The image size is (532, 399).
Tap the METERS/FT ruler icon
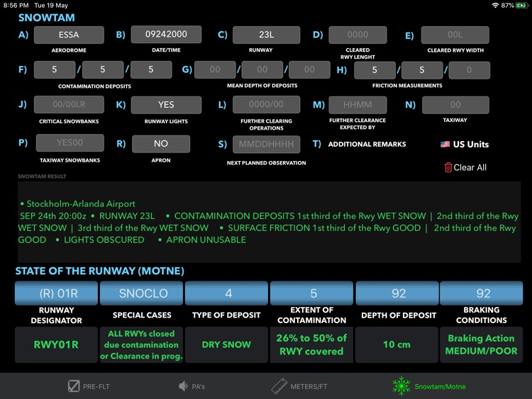tap(279, 386)
